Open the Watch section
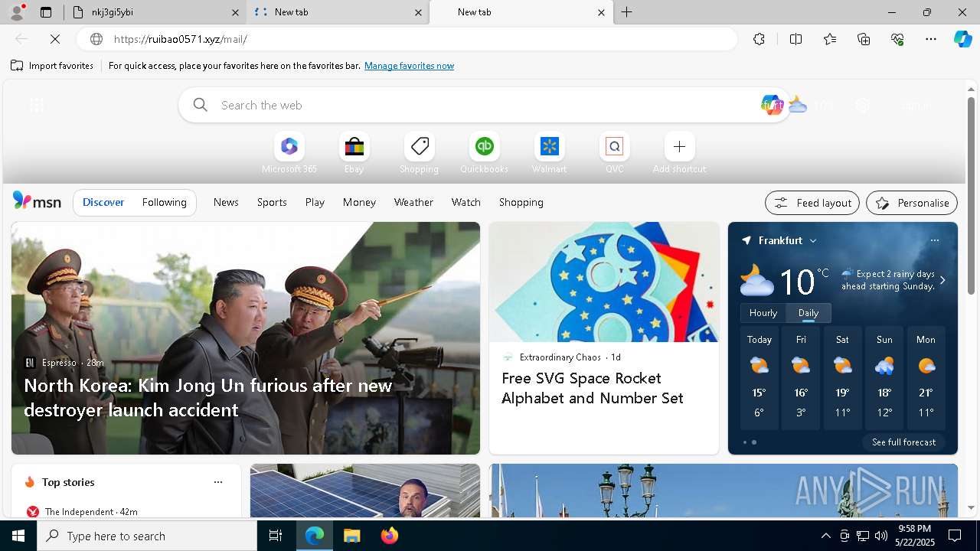This screenshot has width=980, height=551. (466, 202)
